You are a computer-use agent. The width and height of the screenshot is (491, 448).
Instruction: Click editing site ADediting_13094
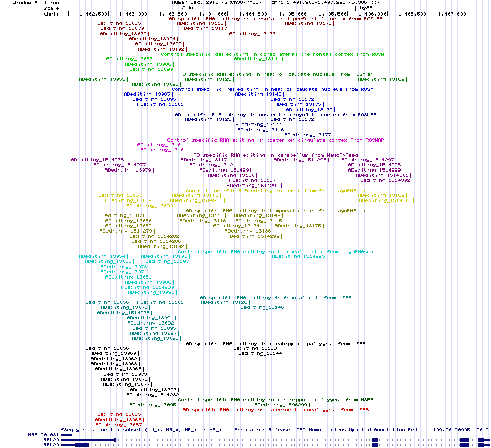pos(154,39)
